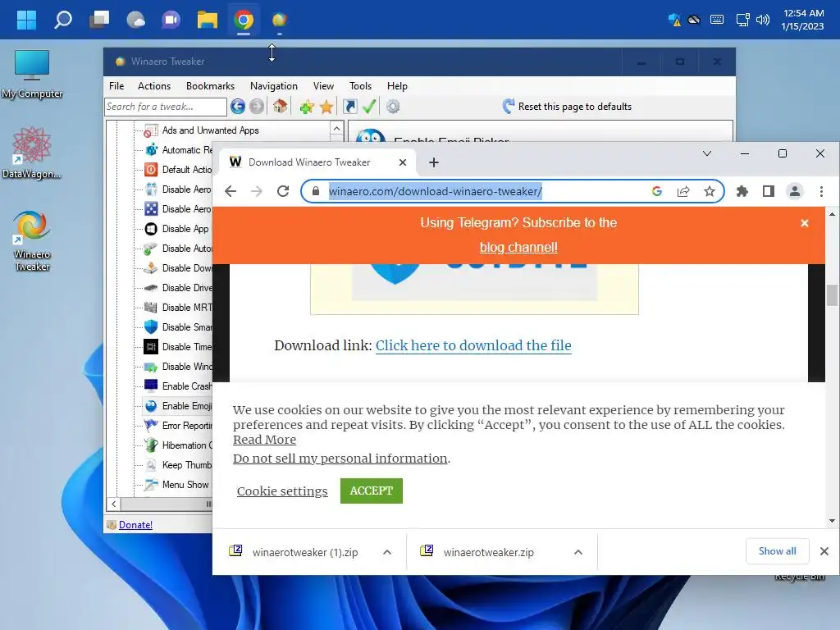Open options arrow for winaerotweaker.zip

point(578,552)
